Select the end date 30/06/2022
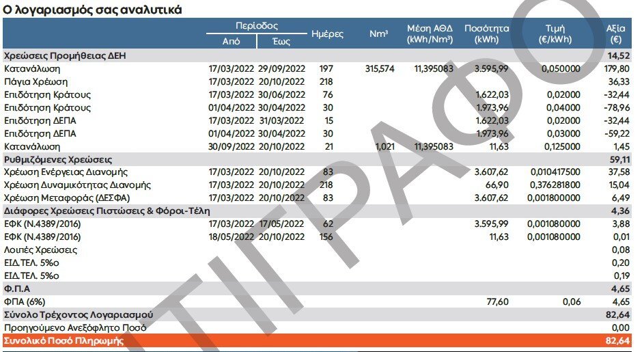 [282, 94]
